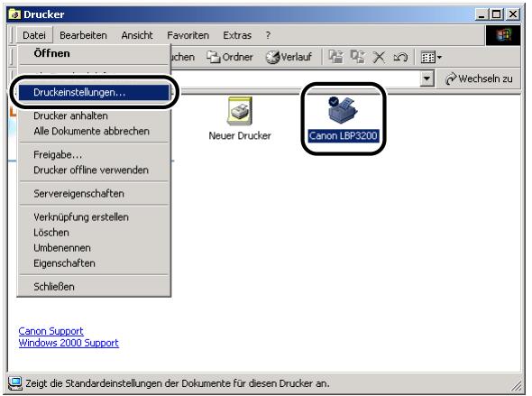The image size is (532, 396).
Task: Choose Freigabe... menu entry
Action: [94, 155]
